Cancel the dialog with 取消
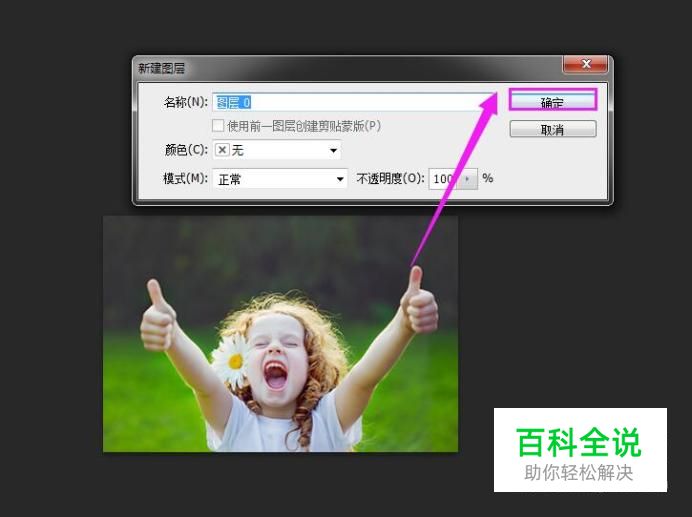692x517 pixels. click(553, 129)
